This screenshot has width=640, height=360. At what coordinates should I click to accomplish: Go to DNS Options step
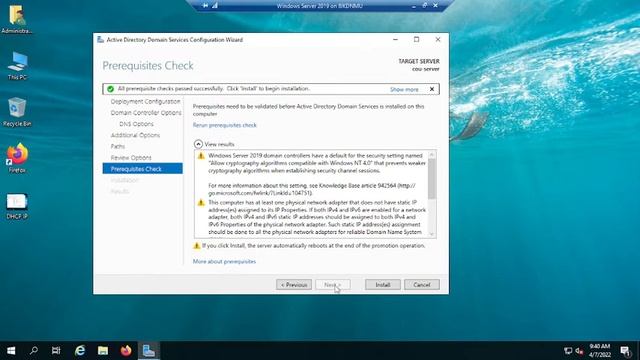pyautogui.click(x=136, y=124)
